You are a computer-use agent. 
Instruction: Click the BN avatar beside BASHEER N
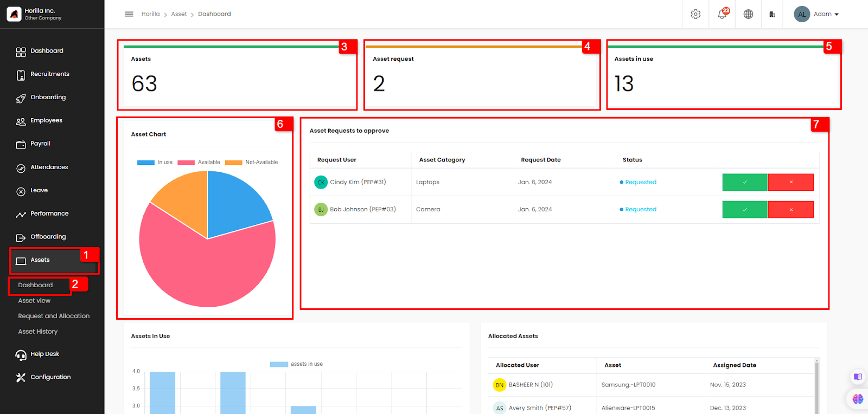pyautogui.click(x=499, y=385)
